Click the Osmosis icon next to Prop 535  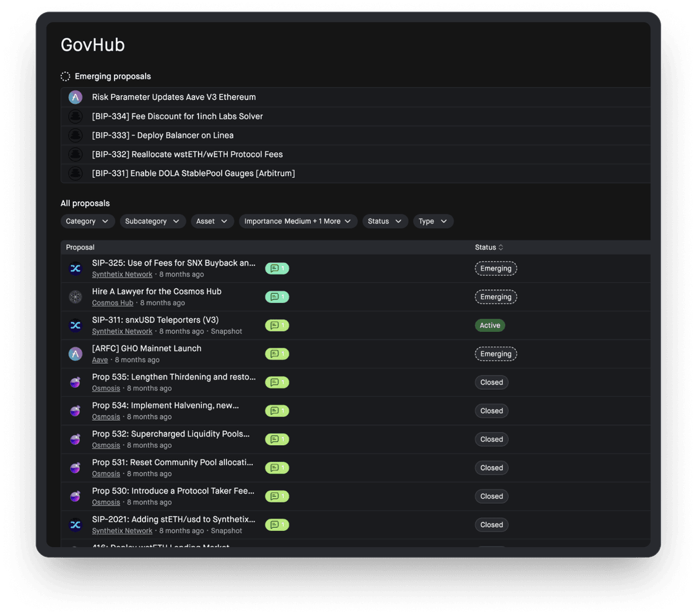point(75,381)
